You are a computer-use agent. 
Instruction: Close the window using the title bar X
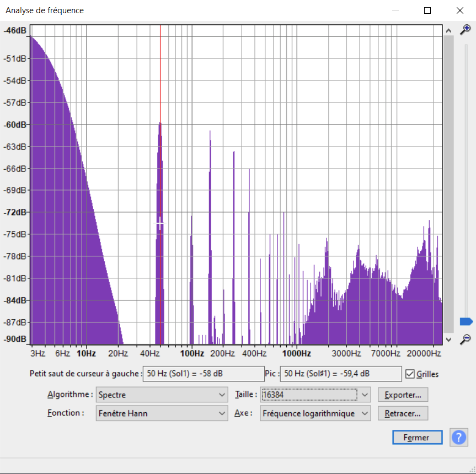[459, 10]
